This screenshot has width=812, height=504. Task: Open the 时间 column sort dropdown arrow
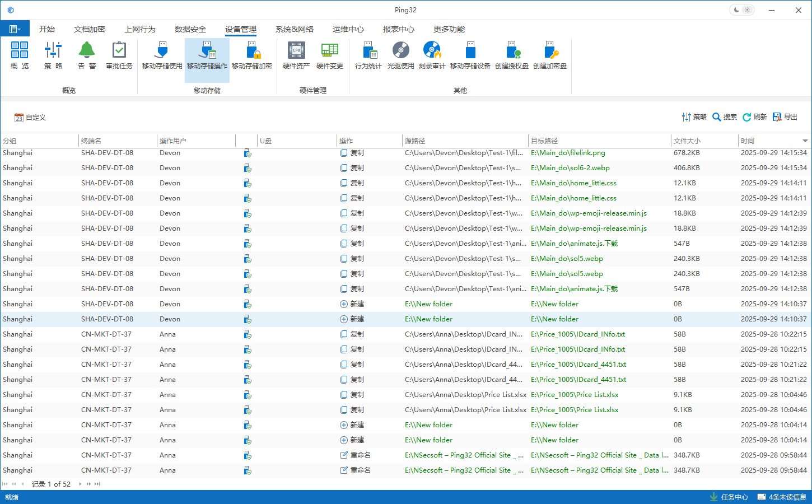coord(805,141)
